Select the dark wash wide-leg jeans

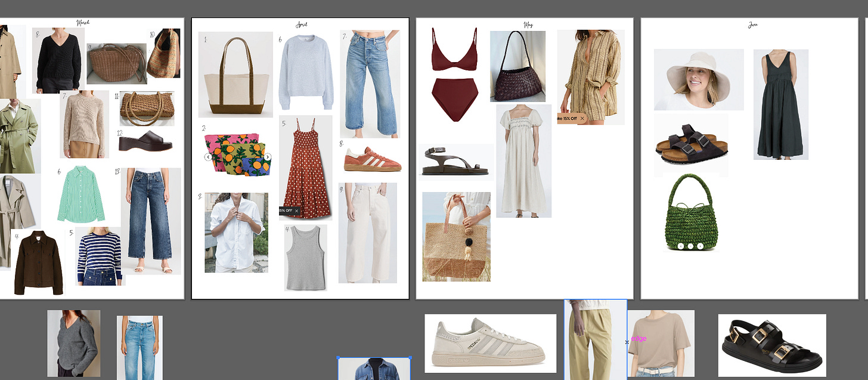point(151,221)
